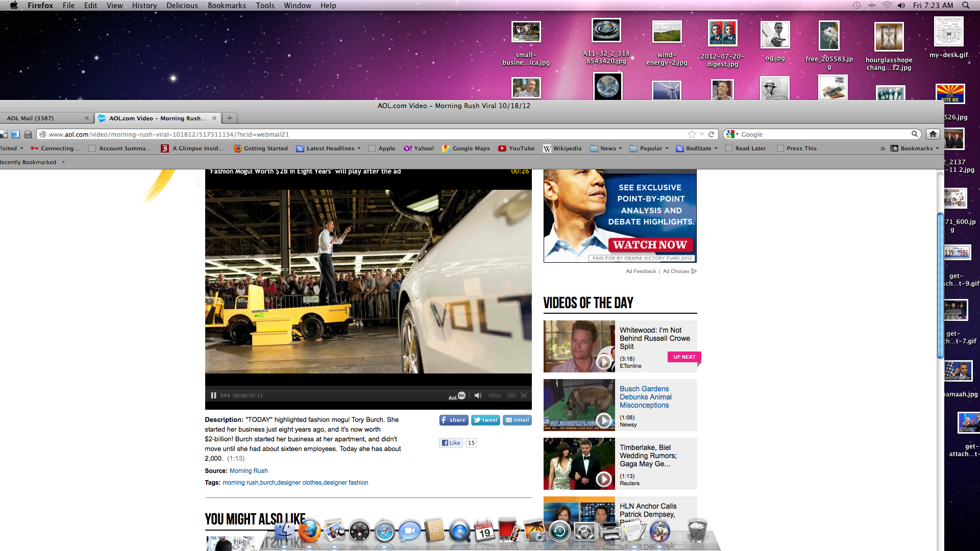Open Yahoo! bookmark
The width and height of the screenshot is (980, 551).
(x=419, y=148)
